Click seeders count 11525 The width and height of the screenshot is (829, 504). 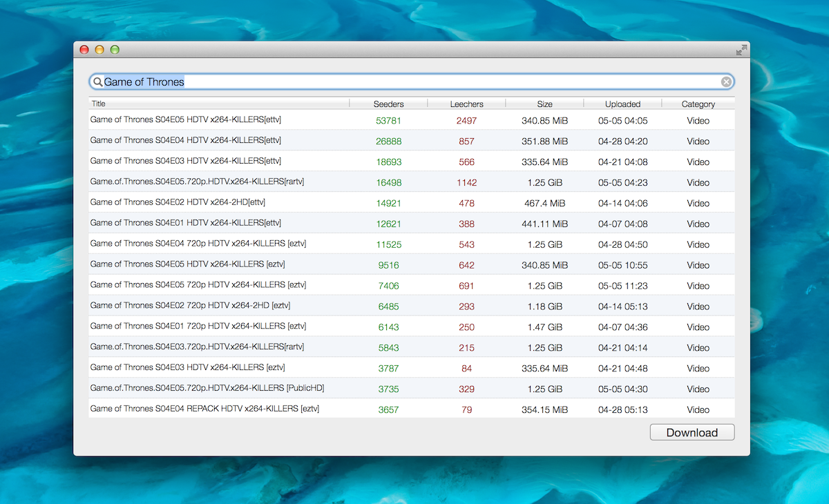389,245
